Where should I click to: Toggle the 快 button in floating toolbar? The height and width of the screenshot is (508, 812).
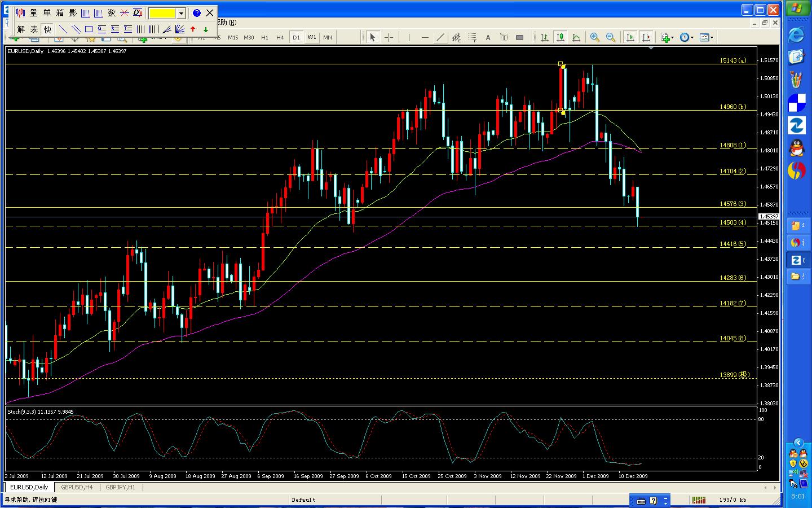pyautogui.click(x=47, y=29)
